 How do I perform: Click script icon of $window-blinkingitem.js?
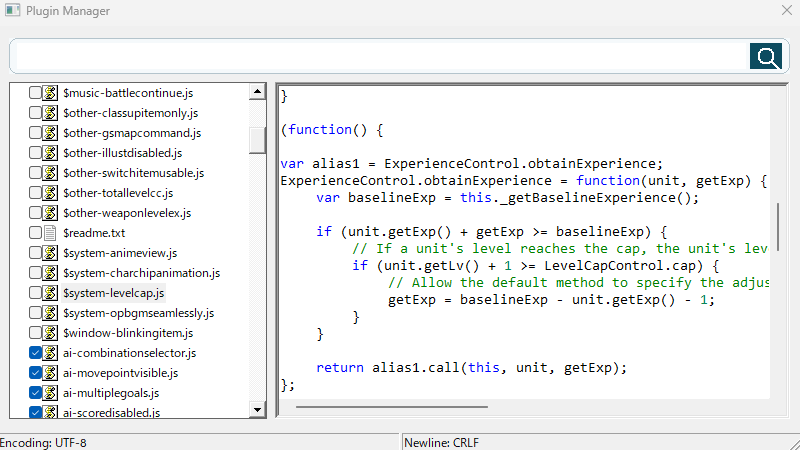pyautogui.click(x=50, y=333)
